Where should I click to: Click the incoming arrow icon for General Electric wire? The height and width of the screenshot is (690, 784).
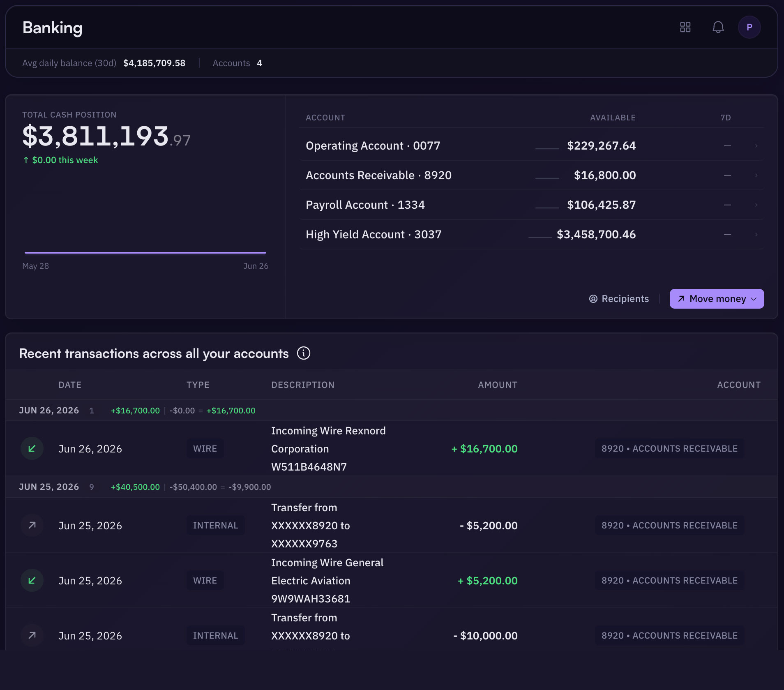click(x=32, y=580)
